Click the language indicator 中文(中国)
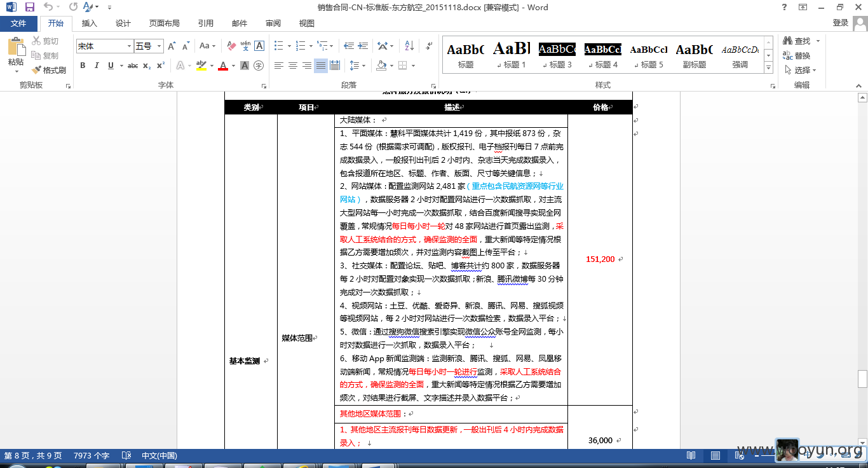Image resolution: width=868 pixels, height=468 pixels. (x=159, y=455)
